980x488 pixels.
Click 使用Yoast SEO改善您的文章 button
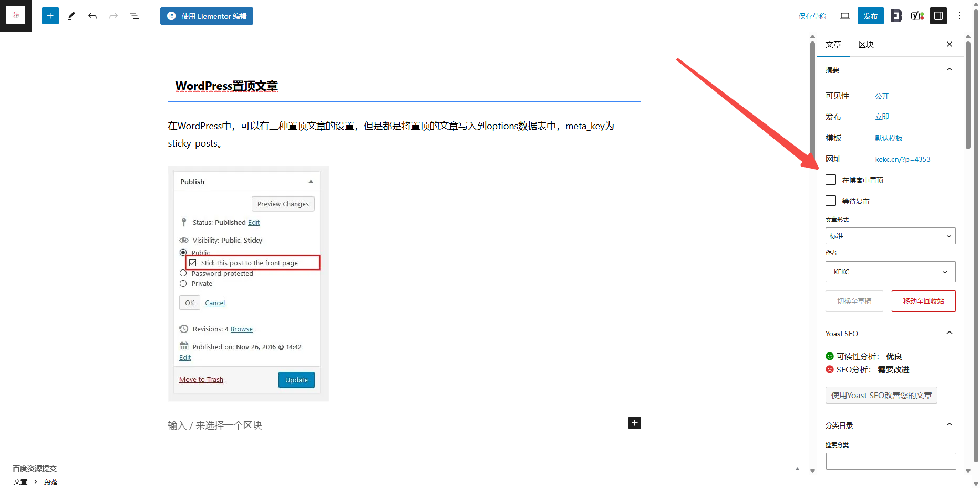881,395
